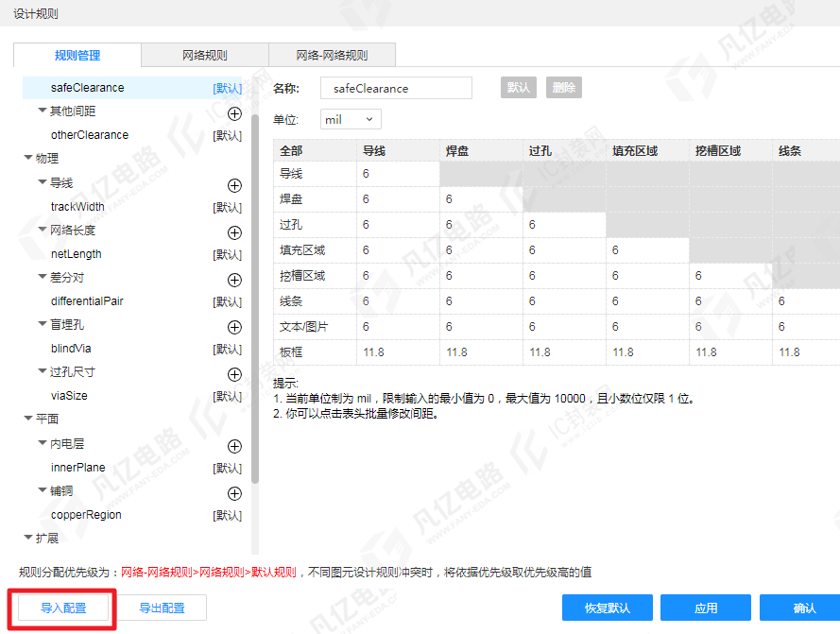This screenshot has height=634, width=840.
Task: Collapse the 其他间距 tree node
Action: [x=43, y=111]
